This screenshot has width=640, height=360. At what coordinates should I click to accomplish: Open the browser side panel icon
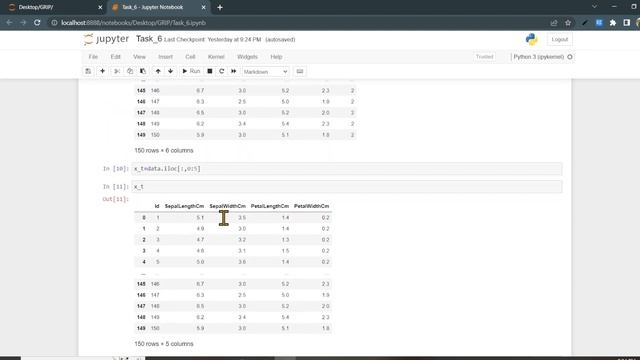[x=627, y=23]
